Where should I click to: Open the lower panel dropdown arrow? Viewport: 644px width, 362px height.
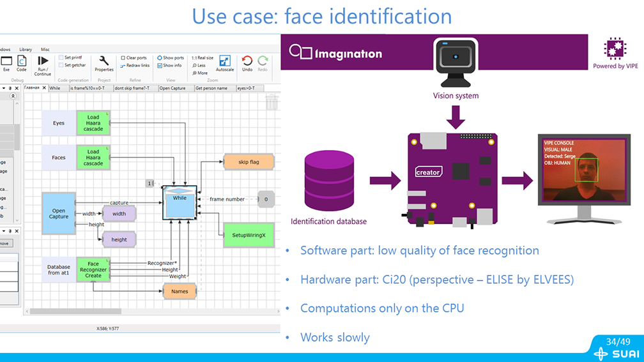4,230
